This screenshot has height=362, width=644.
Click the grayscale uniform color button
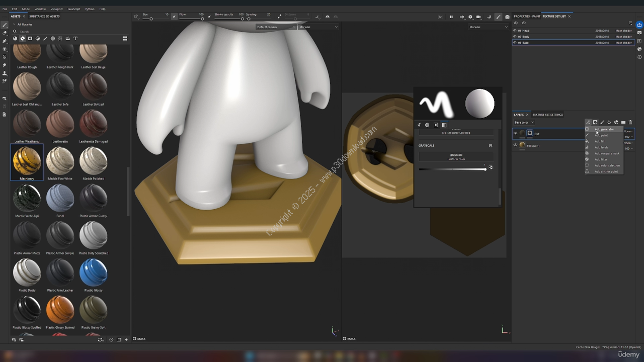pyautogui.click(x=456, y=157)
